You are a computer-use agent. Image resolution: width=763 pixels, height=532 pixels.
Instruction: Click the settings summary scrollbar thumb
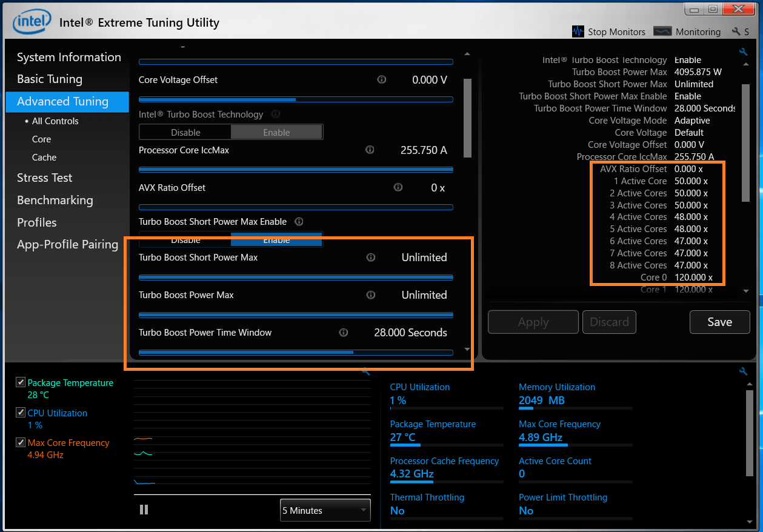pyautogui.click(x=745, y=143)
